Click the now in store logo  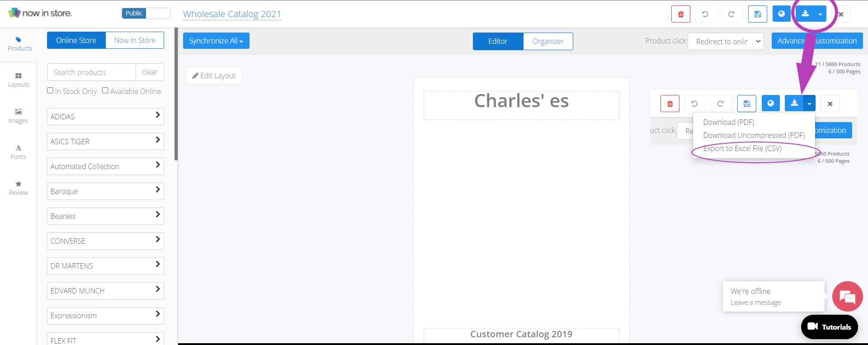pyautogui.click(x=40, y=13)
